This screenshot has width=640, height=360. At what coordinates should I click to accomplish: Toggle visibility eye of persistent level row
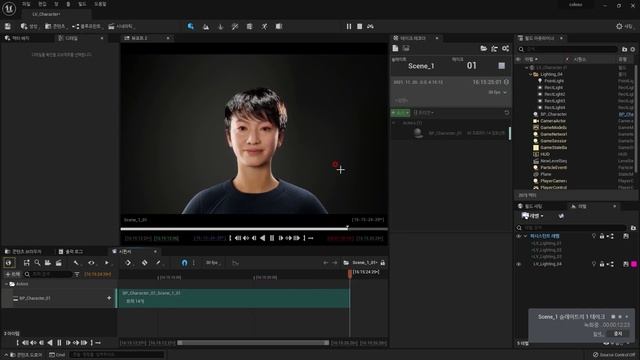point(519,236)
